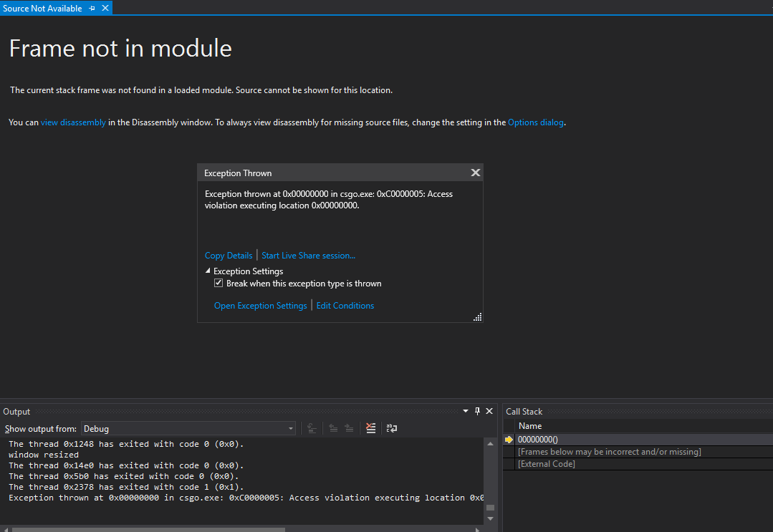Screen dimensions: 773x532
Task: Open the Output window options arrow menu
Action: 465,411
